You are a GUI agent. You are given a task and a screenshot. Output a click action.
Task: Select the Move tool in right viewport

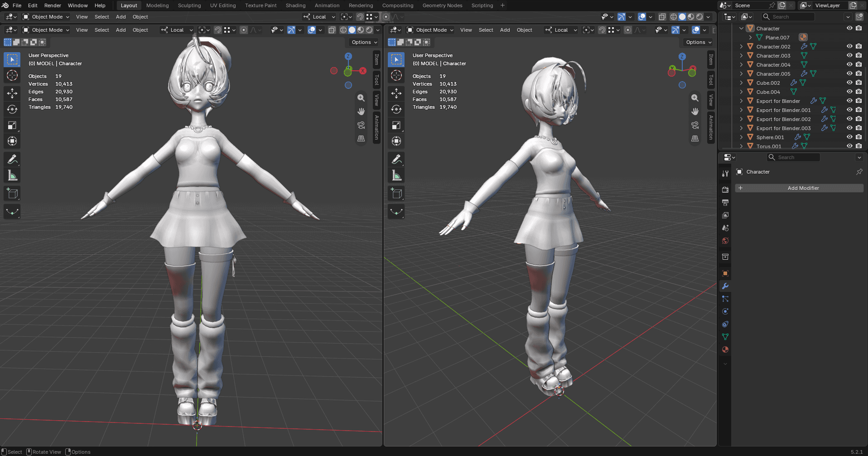[396, 93]
